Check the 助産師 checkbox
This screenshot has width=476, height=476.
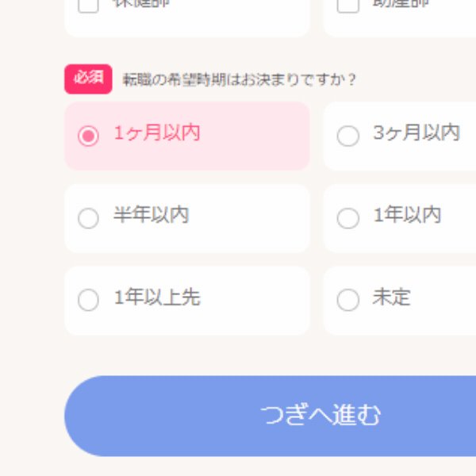click(x=348, y=5)
